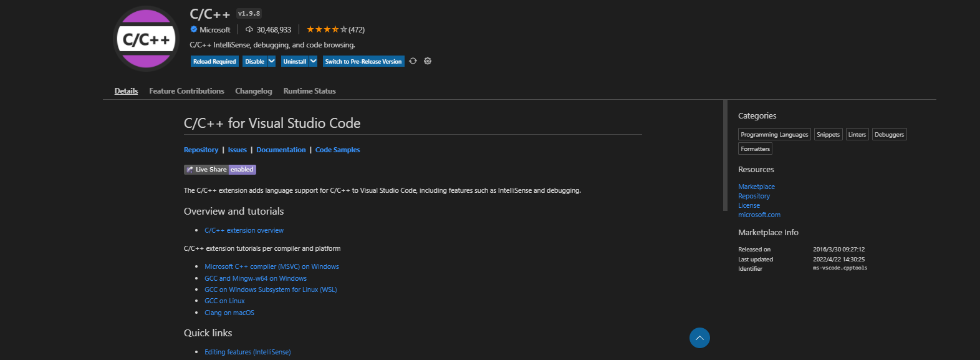Click the Live Share enabled badge
Image resolution: width=980 pixels, height=360 pixels.
click(220, 170)
